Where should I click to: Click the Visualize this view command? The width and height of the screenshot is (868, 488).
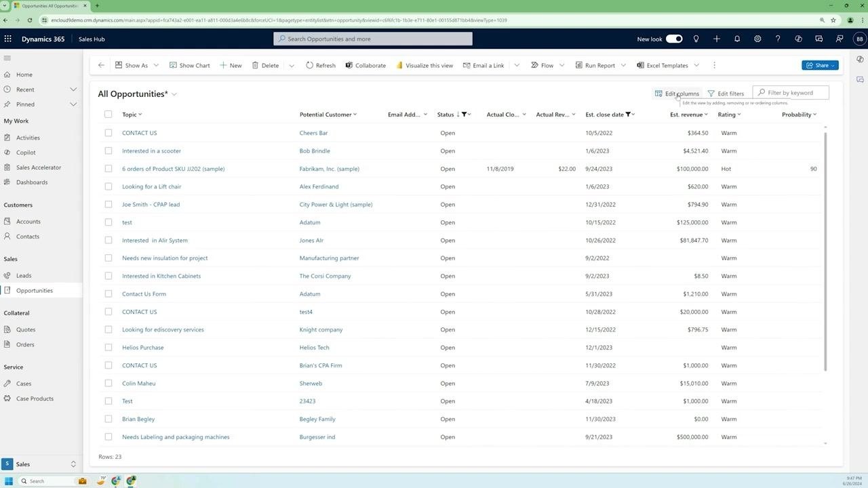[425, 65]
